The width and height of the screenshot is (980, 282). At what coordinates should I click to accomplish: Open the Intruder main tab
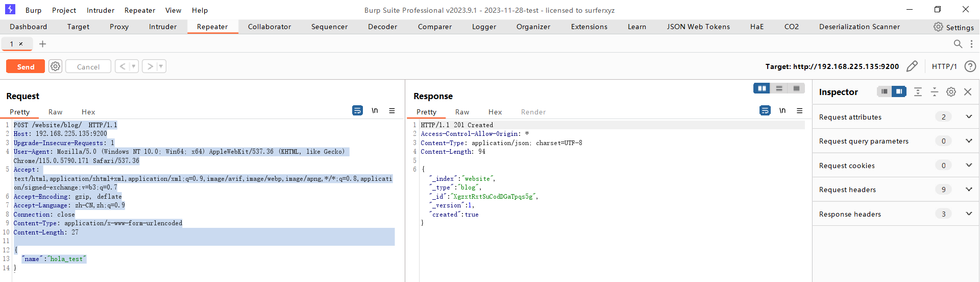[x=163, y=27]
